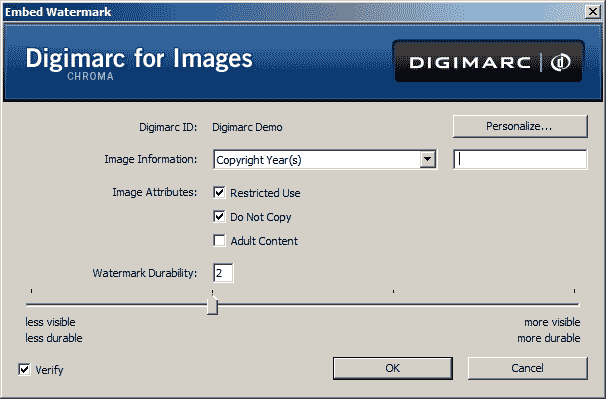The width and height of the screenshot is (606, 399).
Task: Click the Digimarc logo badge
Action: (x=488, y=61)
